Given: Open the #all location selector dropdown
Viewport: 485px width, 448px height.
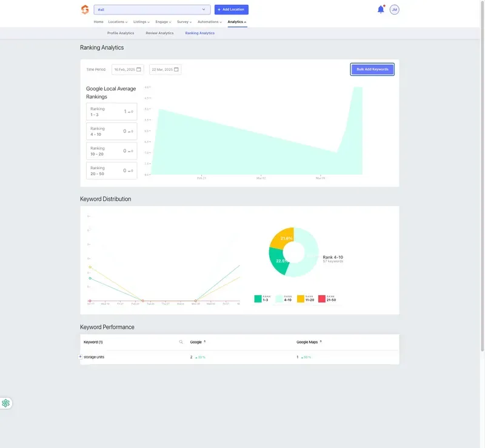Looking at the screenshot, I should click(152, 10).
